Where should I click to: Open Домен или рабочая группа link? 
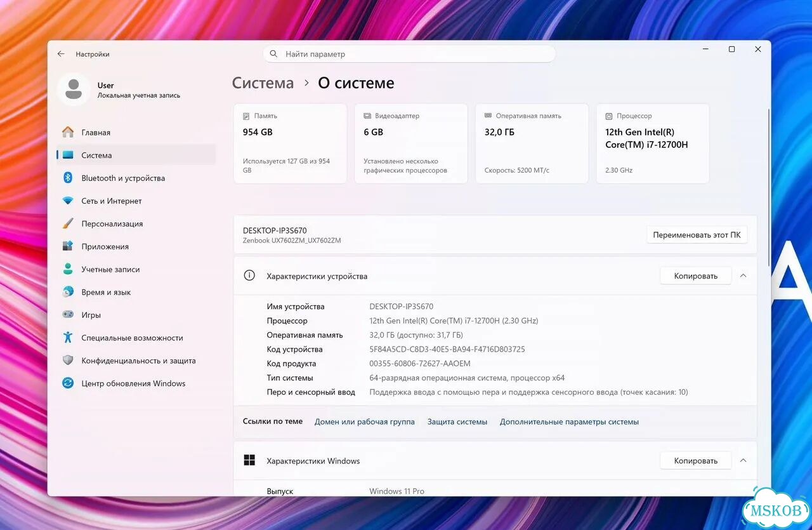tap(365, 421)
